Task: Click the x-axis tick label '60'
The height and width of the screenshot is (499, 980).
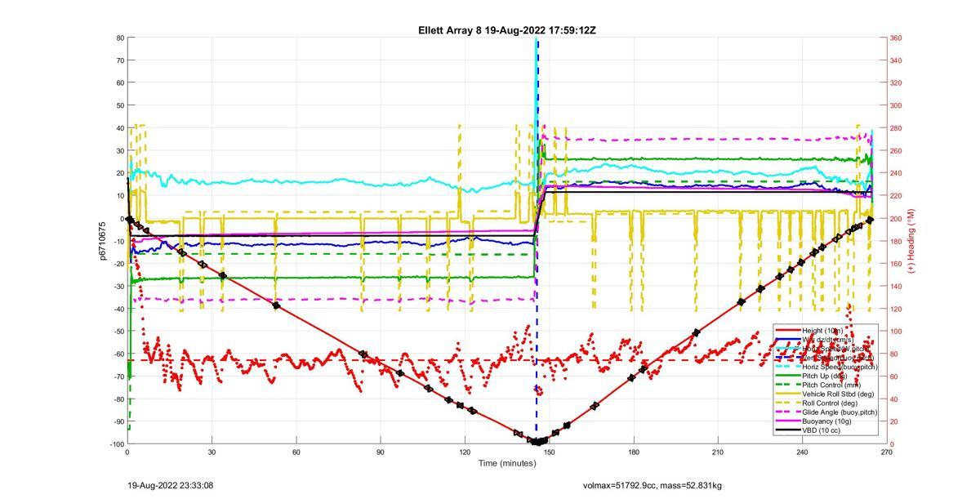Action: tap(296, 452)
